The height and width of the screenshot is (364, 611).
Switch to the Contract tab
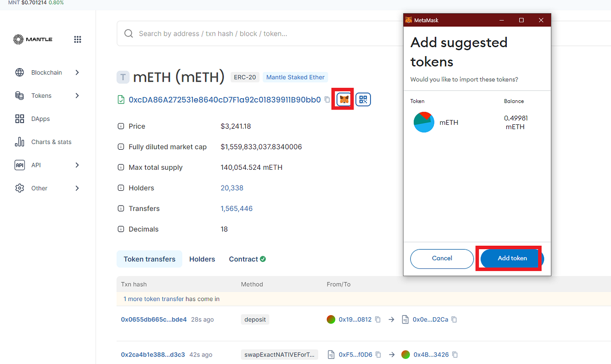(247, 259)
